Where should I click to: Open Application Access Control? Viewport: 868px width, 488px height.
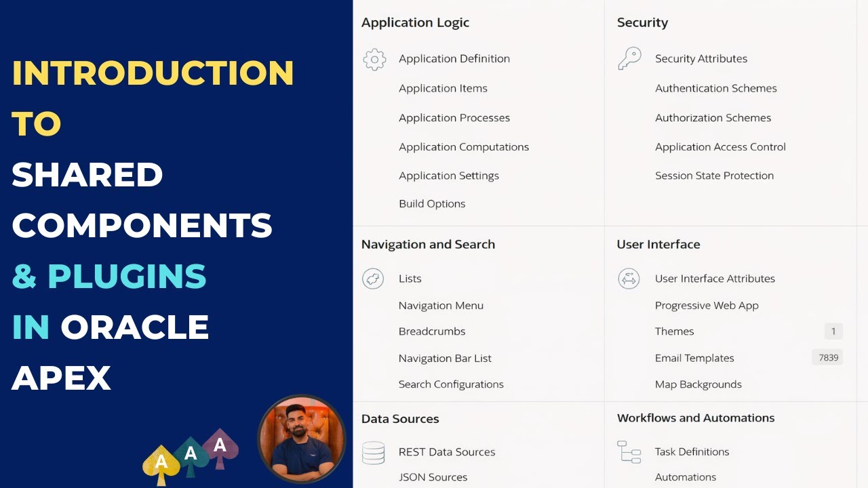720,147
